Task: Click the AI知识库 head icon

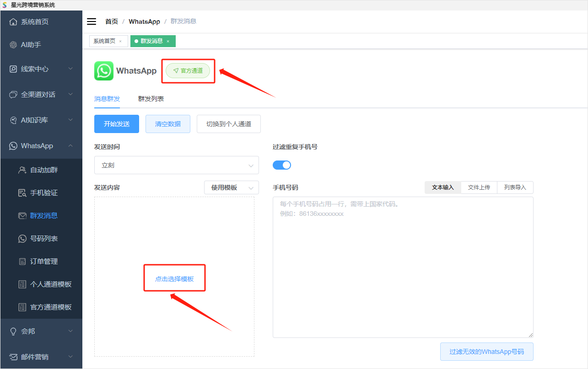Action: (x=13, y=120)
